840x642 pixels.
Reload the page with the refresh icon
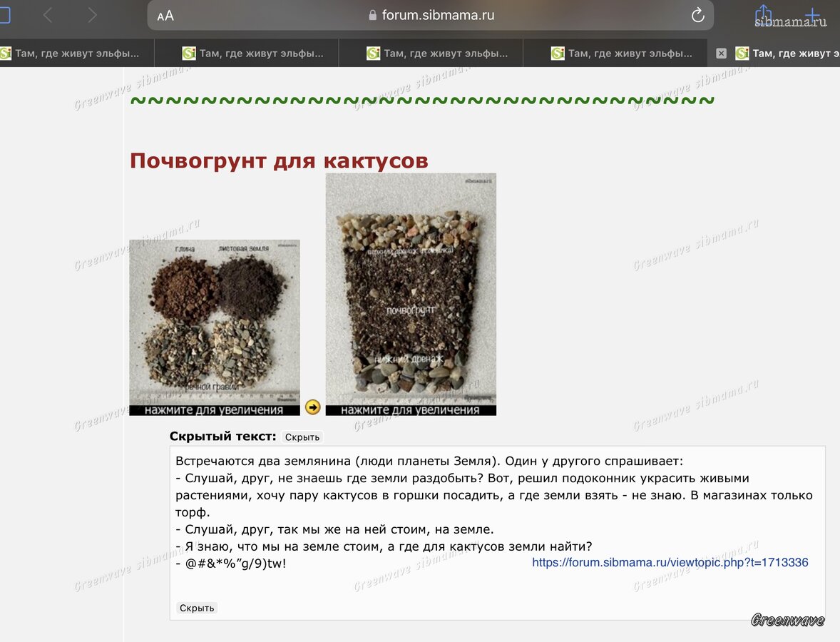pyautogui.click(x=697, y=15)
